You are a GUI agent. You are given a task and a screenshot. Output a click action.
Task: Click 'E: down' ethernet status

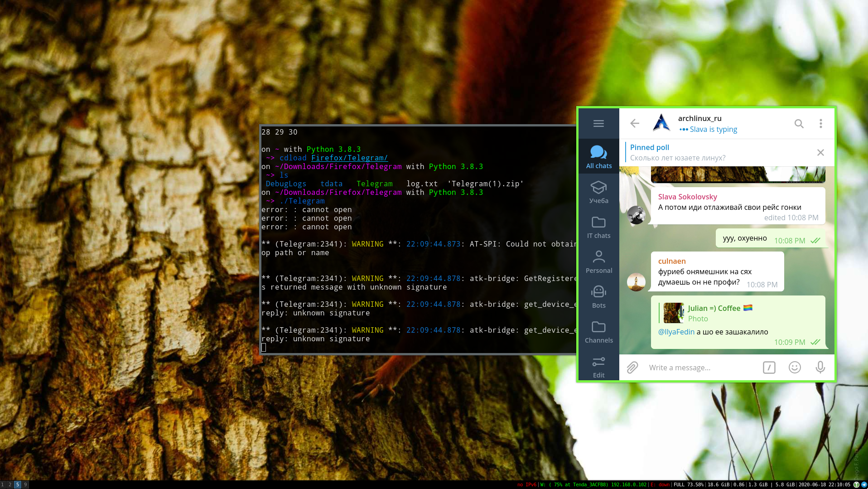coord(660,484)
